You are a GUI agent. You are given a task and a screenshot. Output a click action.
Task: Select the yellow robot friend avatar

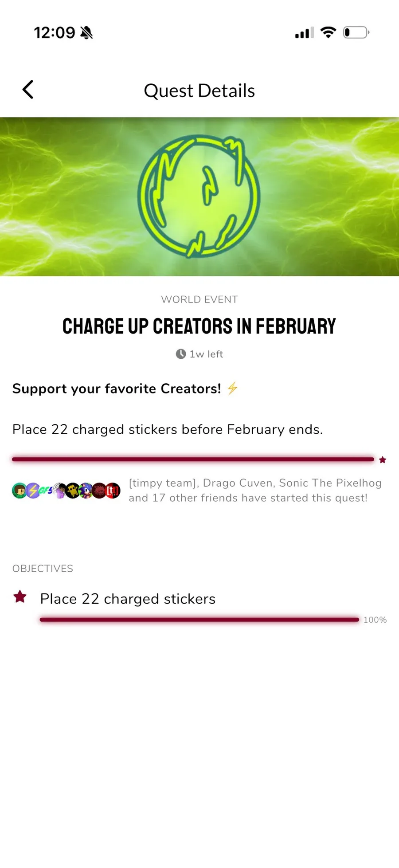(x=72, y=491)
